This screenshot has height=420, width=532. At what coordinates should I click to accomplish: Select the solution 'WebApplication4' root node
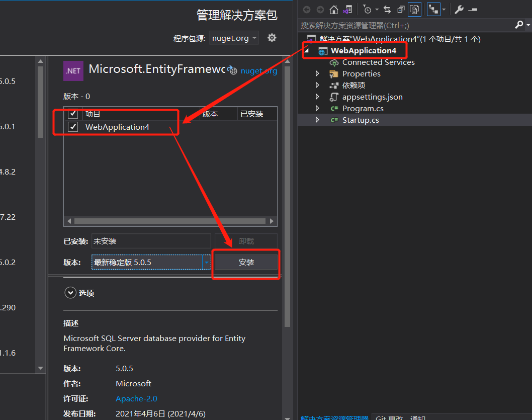[x=400, y=39]
